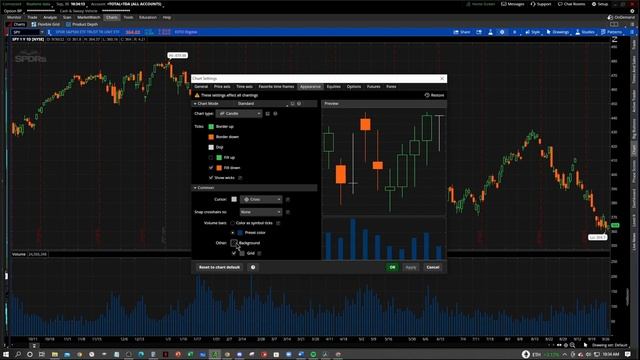Switch to Favorite time frames tab
Viewport: 640px width, 360px height.
(x=276, y=87)
